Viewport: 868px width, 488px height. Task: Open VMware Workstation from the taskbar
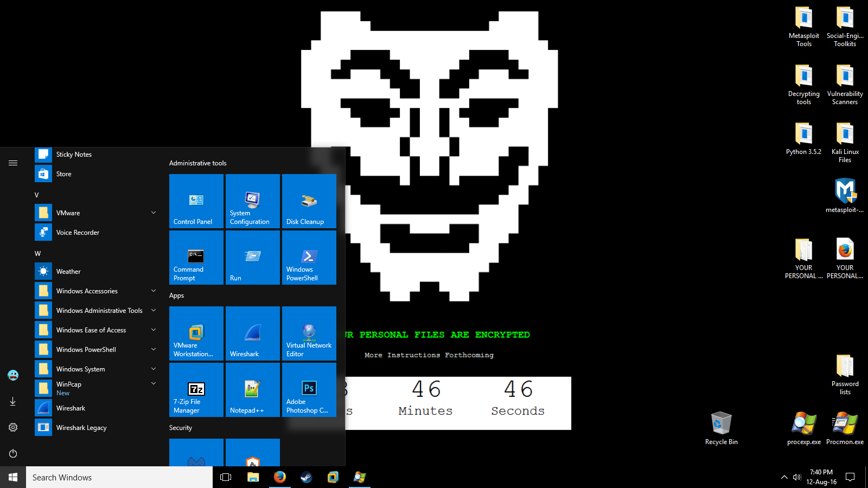pos(333,477)
